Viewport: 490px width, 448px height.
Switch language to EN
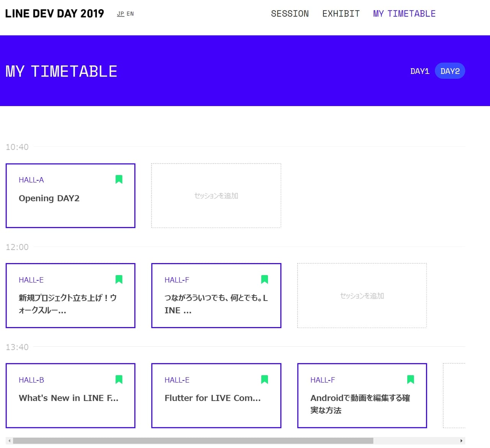tap(130, 14)
